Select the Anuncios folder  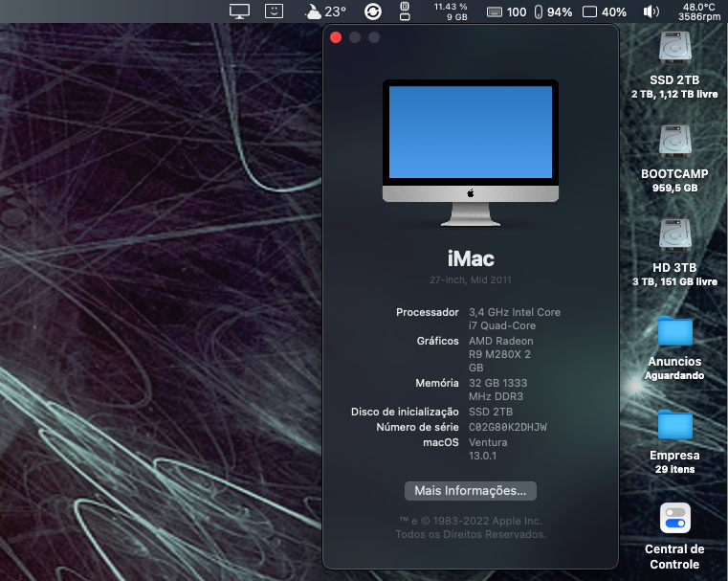pos(674,331)
